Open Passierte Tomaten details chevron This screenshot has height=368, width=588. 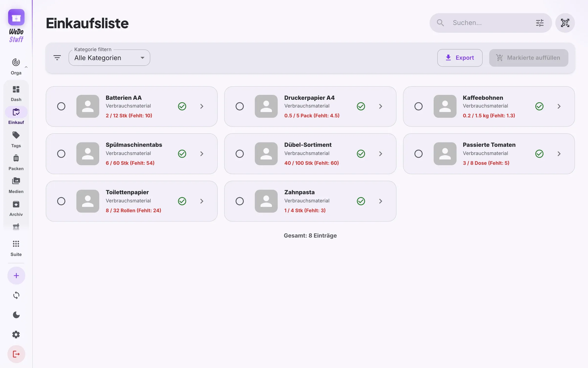[x=559, y=154]
